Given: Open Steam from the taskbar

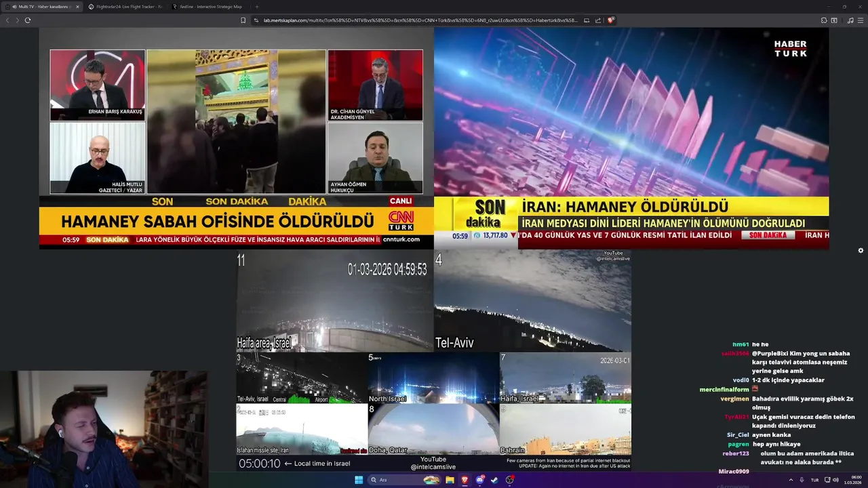Looking at the screenshot, I should 494,480.
